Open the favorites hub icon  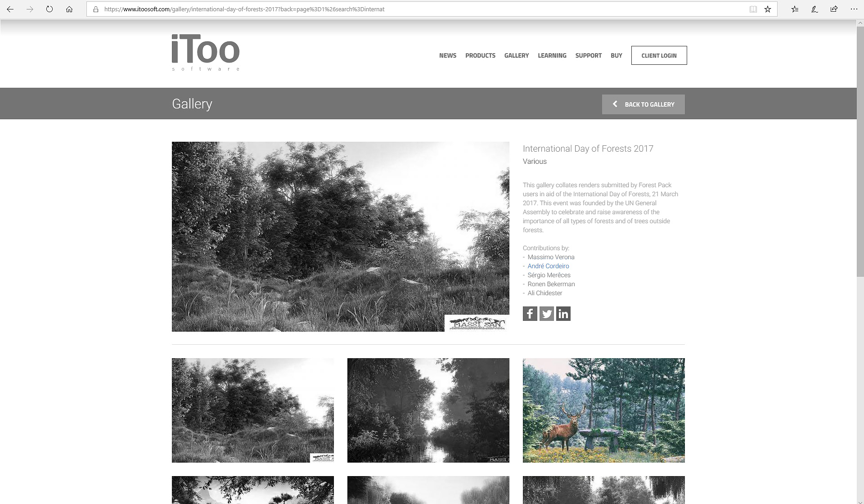(x=795, y=9)
